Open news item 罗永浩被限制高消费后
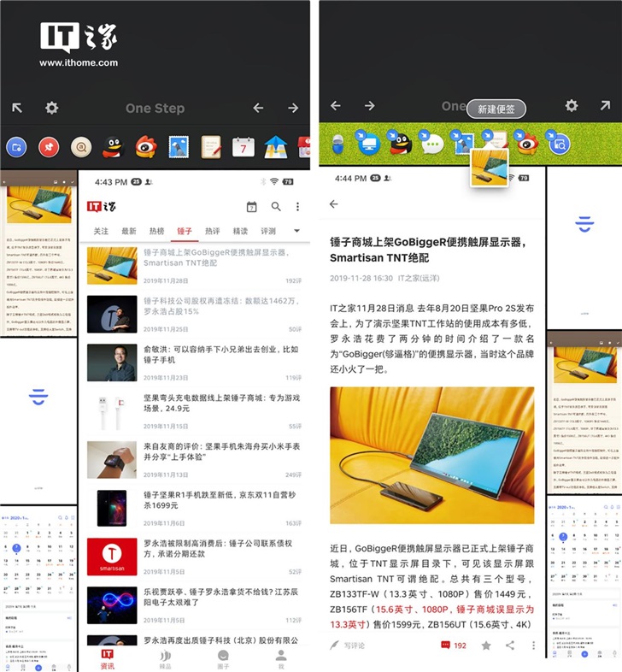 click(195, 557)
